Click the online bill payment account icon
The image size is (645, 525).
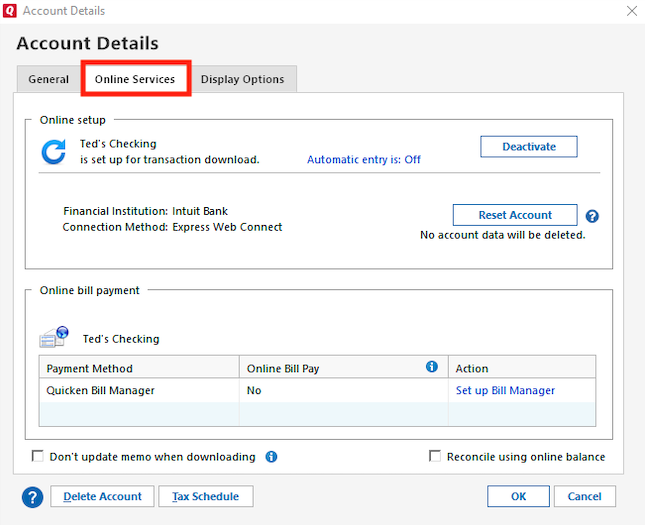54,338
